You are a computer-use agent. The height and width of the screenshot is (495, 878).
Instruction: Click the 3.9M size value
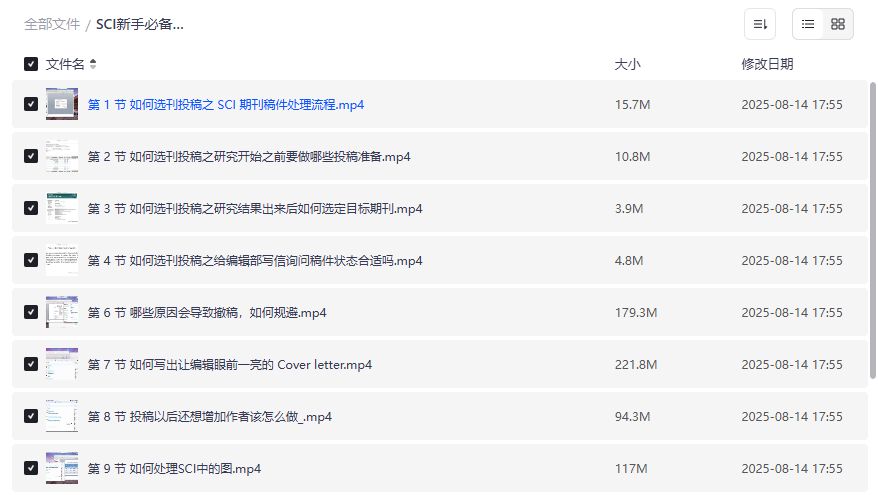pyautogui.click(x=629, y=209)
